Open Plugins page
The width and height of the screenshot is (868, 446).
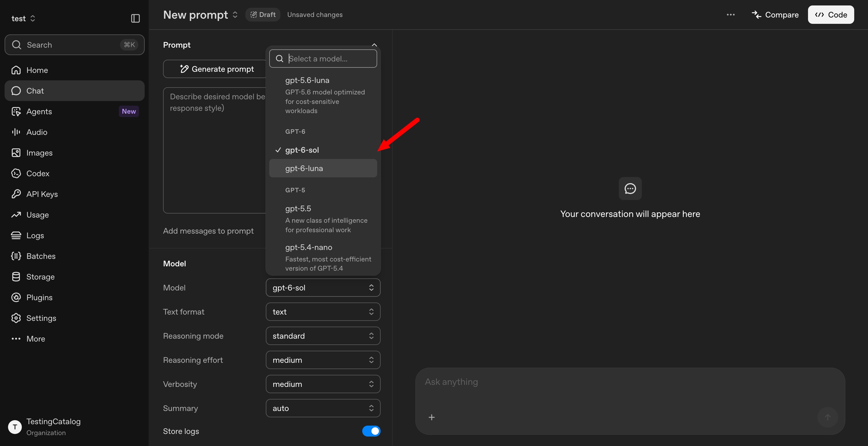pos(74,297)
